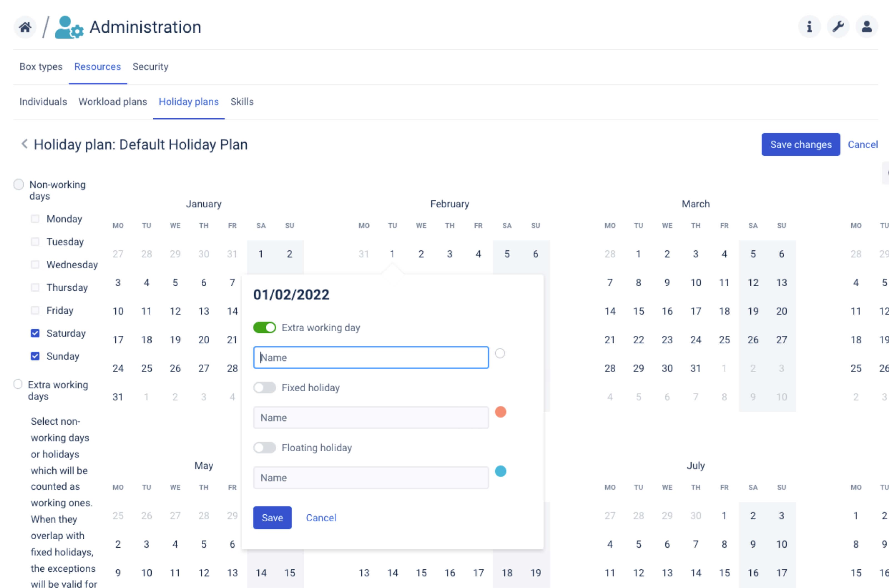Go to the home page icon

25,27
